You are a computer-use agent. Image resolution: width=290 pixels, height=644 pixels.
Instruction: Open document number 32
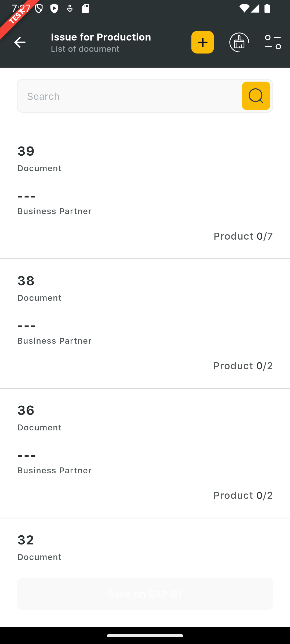[x=26, y=540]
